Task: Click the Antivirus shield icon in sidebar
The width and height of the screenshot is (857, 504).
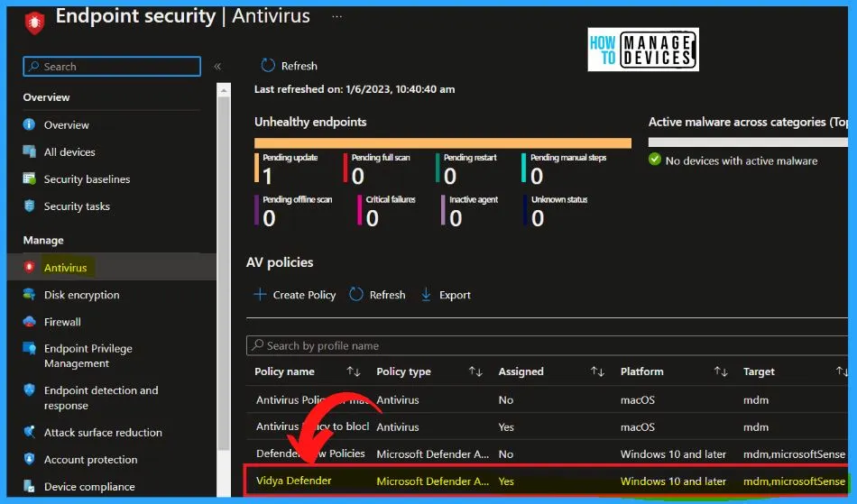Action: click(29, 267)
